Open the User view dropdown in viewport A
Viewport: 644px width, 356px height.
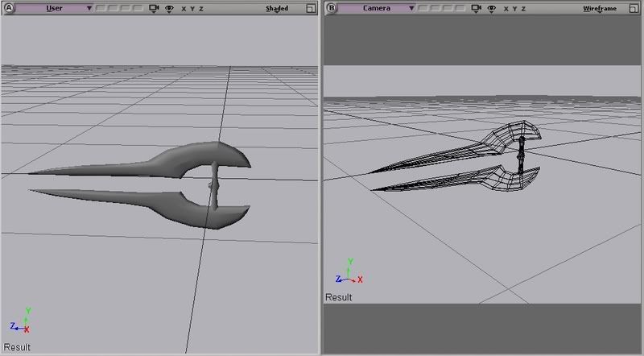coord(53,8)
